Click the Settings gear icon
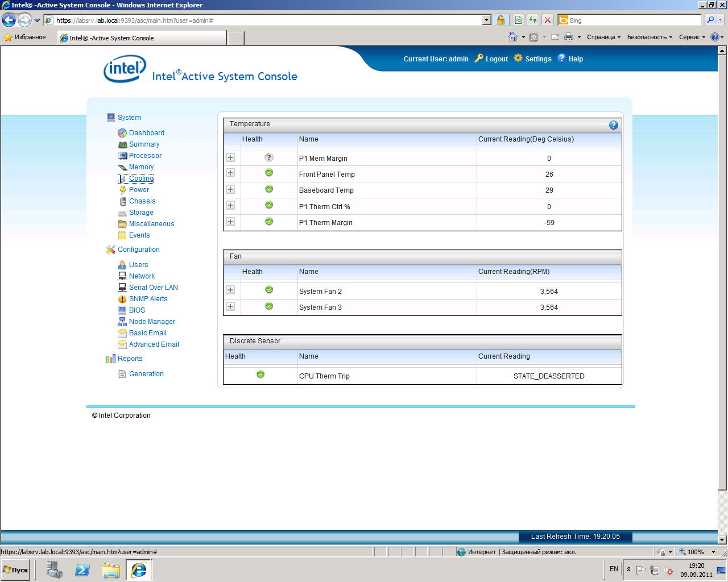The image size is (728, 582). [x=518, y=58]
